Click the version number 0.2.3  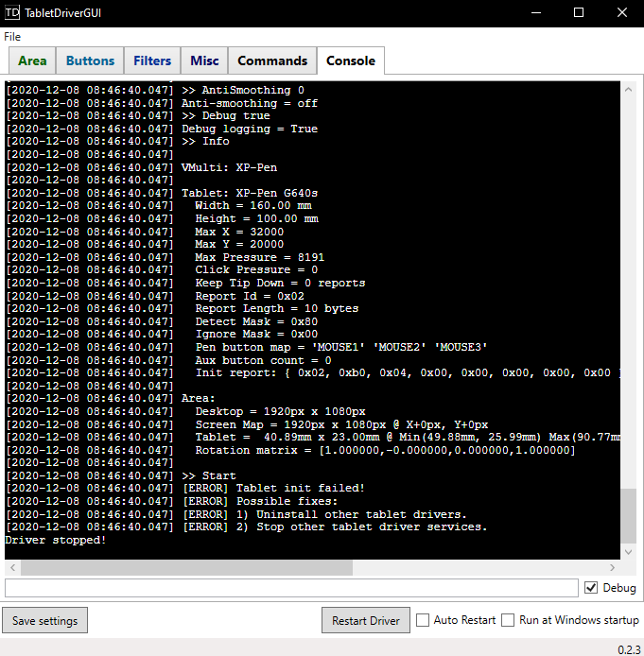pyautogui.click(x=629, y=649)
